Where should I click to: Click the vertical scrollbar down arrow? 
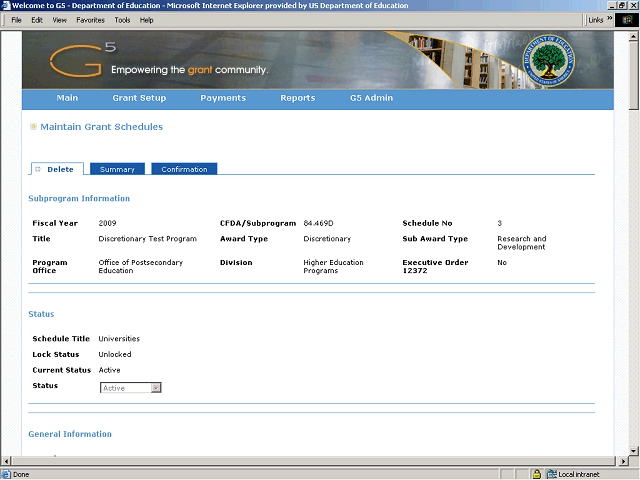coord(634,451)
